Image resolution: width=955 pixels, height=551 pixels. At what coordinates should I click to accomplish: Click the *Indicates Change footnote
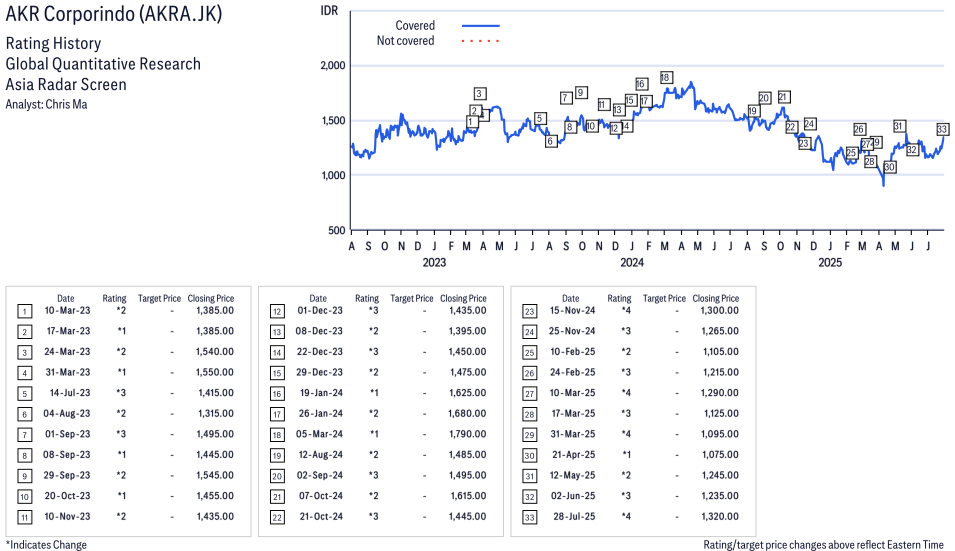point(46,545)
